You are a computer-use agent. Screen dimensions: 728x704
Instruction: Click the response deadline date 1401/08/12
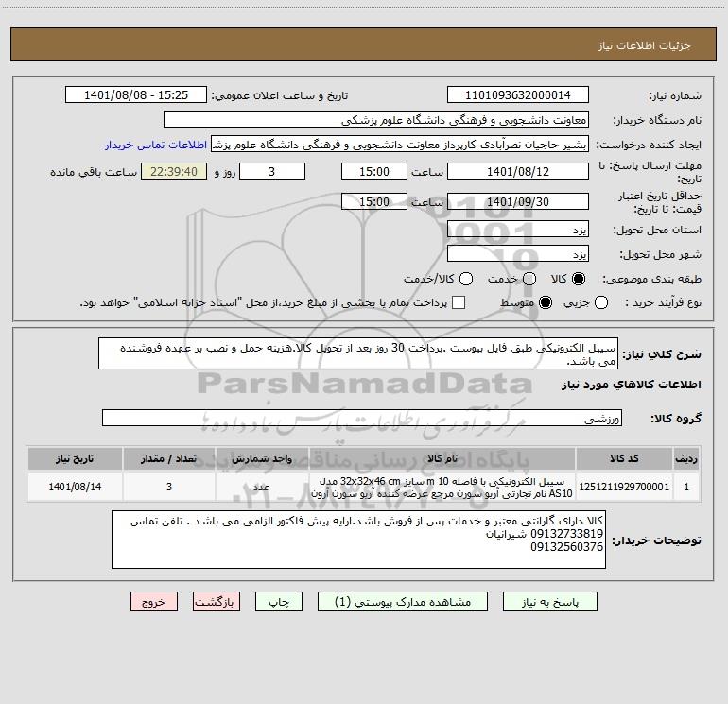click(518, 171)
